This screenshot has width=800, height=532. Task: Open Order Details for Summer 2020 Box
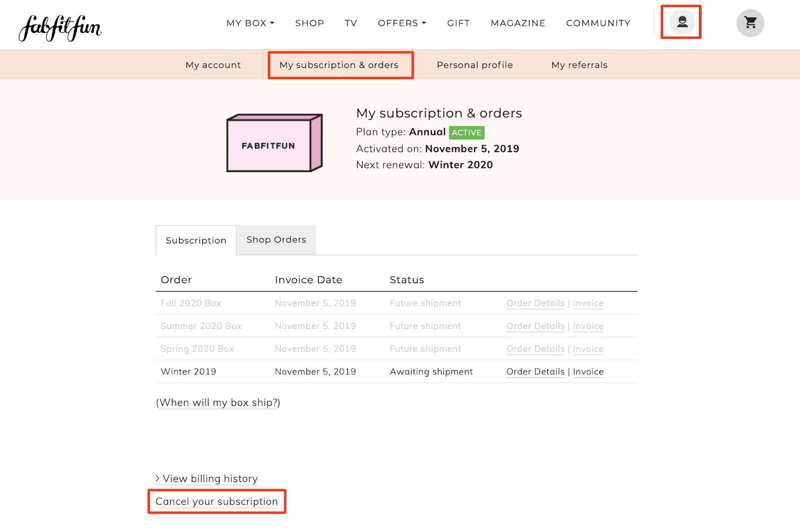click(x=535, y=326)
